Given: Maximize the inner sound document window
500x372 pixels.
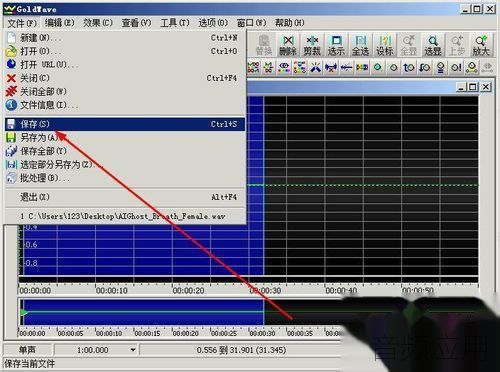Looking at the screenshot, I should (x=473, y=87).
